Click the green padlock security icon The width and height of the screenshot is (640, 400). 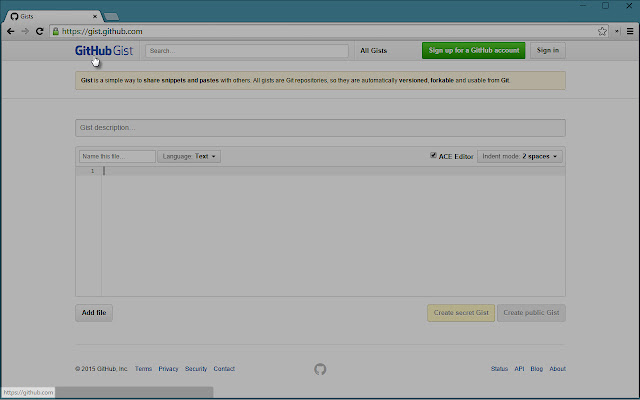click(x=56, y=31)
